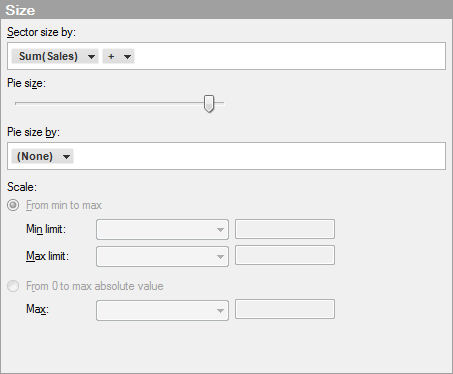Open the Min limit dropdown
Image resolution: width=453 pixels, height=374 pixels.
(x=162, y=229)
